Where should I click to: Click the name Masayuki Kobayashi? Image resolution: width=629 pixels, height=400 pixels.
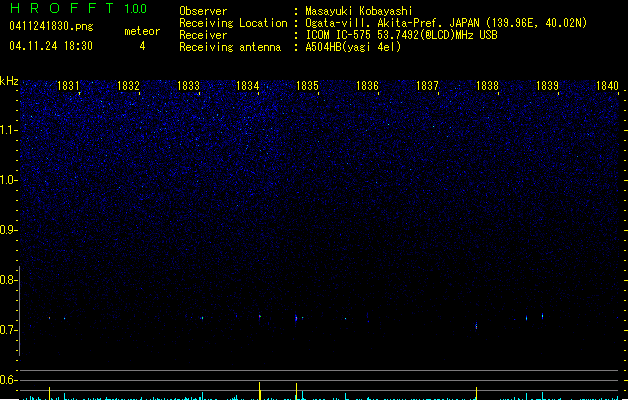(359, 11)
